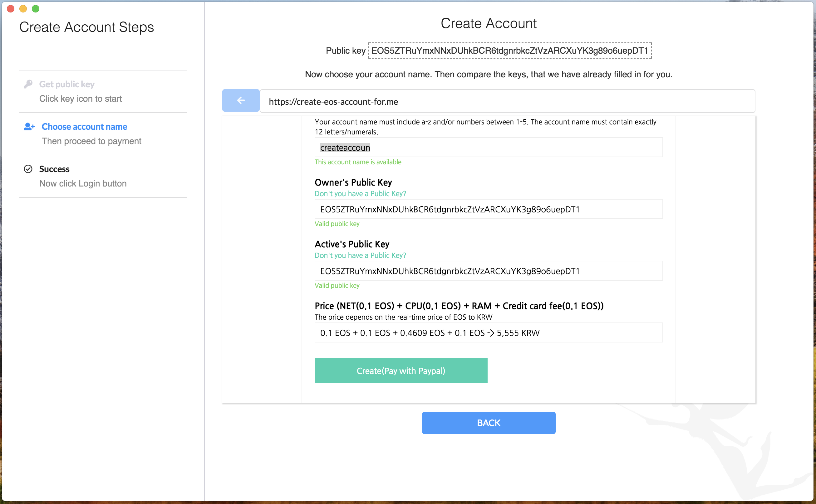Screen dimensions: 816x504
Task: Click the yellow minimize window button
Action: coord(23,9)
